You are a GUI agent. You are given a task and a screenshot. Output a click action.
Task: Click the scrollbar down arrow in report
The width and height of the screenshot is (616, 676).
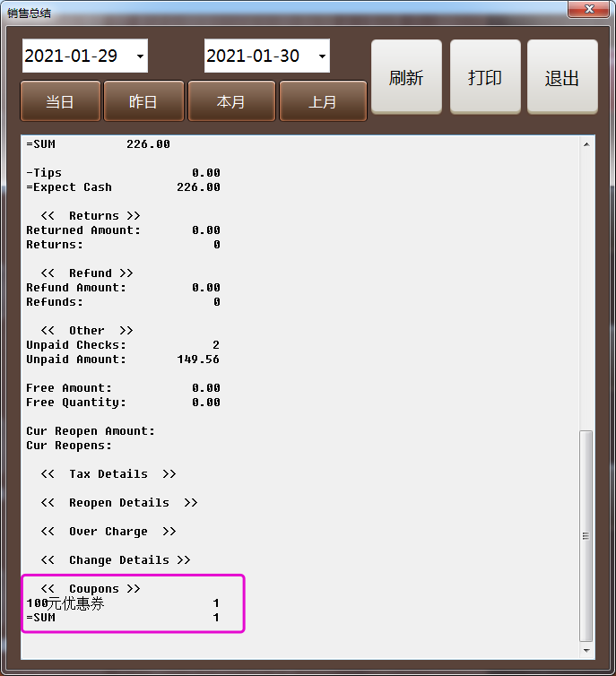pyautogui.click(x=586, y=650)
